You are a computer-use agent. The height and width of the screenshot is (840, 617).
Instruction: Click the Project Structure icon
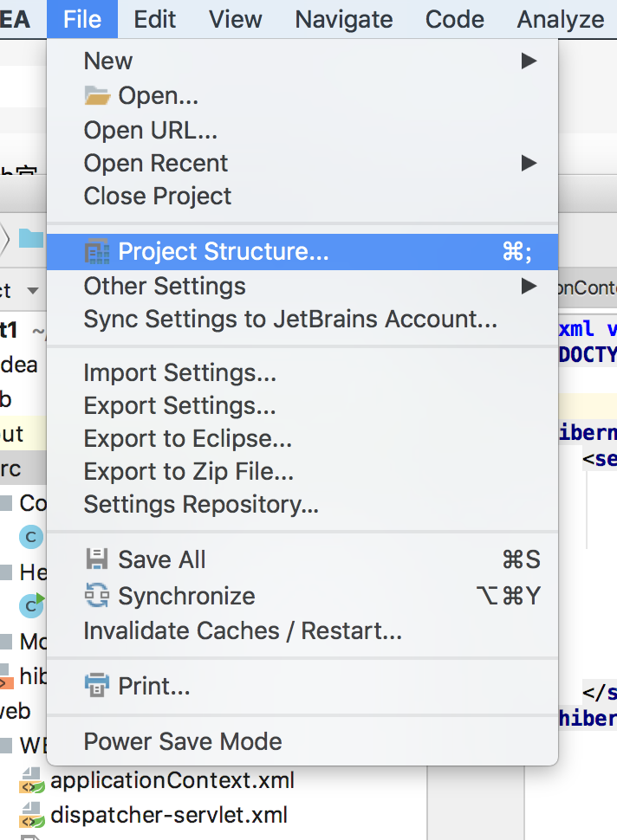[97, 251]
